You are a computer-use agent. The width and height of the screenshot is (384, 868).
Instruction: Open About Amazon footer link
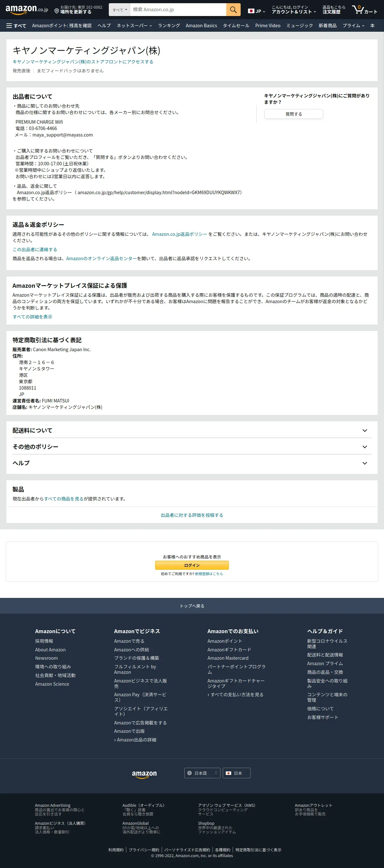click(x=50, y=649)
